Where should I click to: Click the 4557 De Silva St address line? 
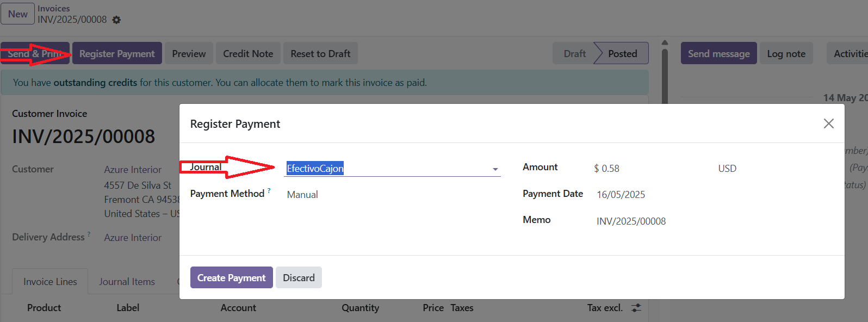(138, 185)
